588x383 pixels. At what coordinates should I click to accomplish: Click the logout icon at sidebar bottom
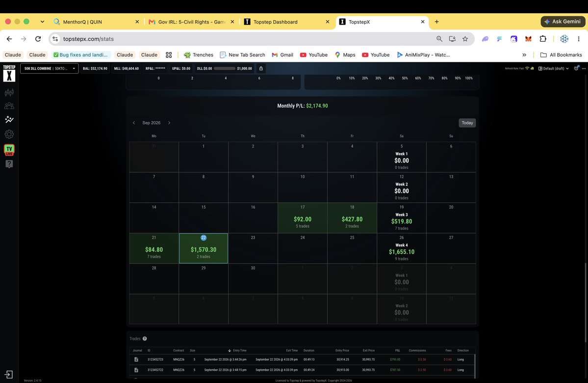click(9, 374)
